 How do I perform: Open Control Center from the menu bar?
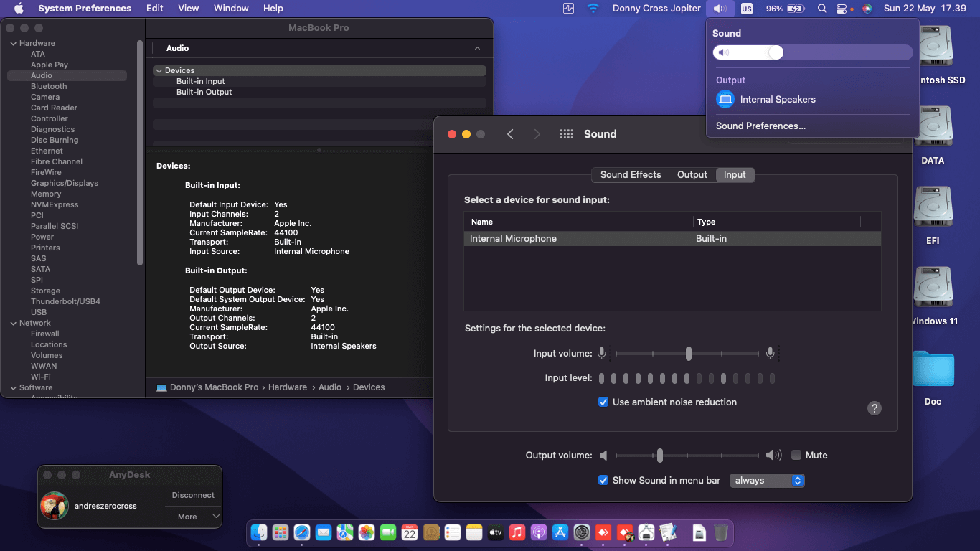[842, 9]
